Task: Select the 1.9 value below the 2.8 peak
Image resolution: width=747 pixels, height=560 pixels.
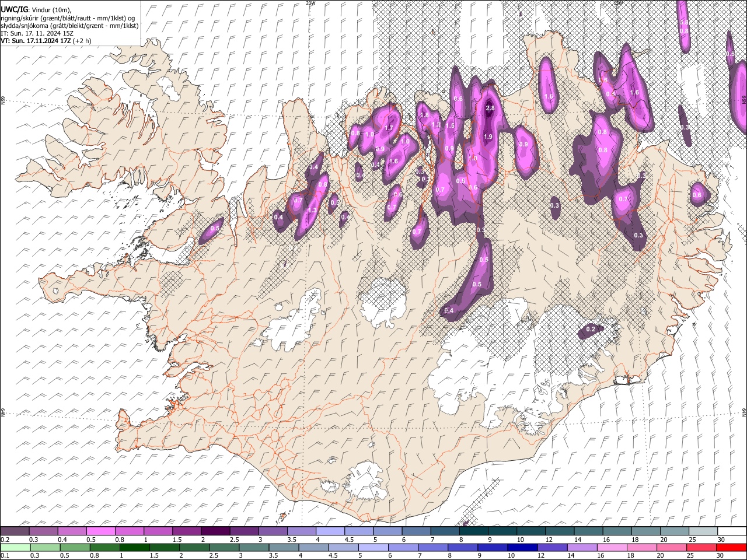Action: [488, 136]
